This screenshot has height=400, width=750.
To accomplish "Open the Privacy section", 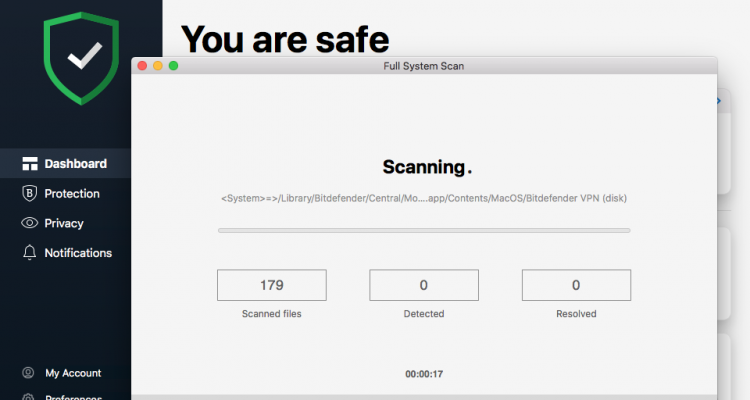I will coord(65,223).
